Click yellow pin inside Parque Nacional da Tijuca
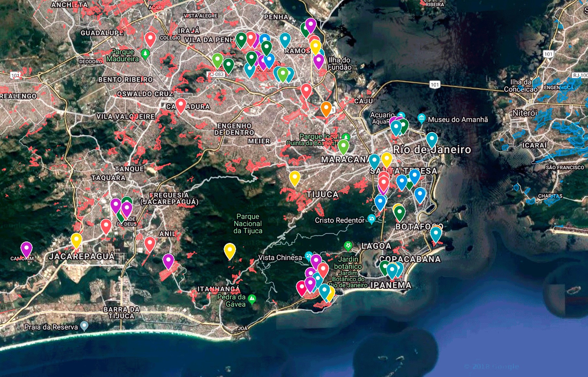Screen dimensions: 588x377 point(230,250)
